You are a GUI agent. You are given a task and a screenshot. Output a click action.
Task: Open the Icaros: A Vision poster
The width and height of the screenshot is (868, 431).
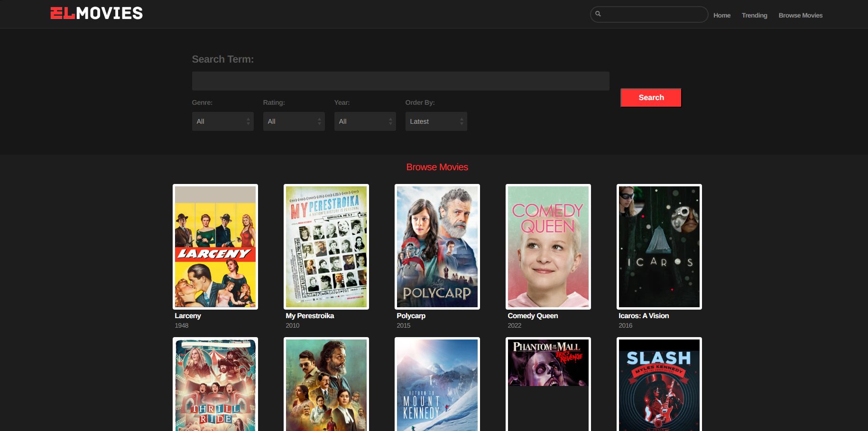tap(659, 247)
